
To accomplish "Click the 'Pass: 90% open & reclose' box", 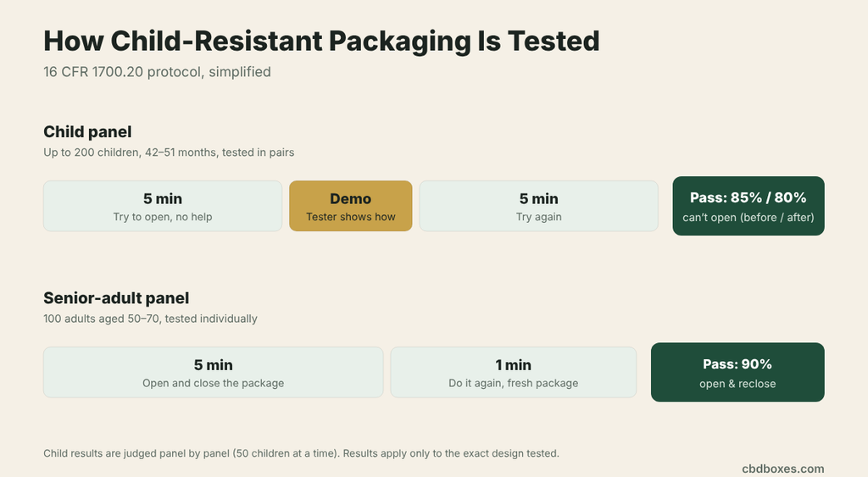I will 737,373.
